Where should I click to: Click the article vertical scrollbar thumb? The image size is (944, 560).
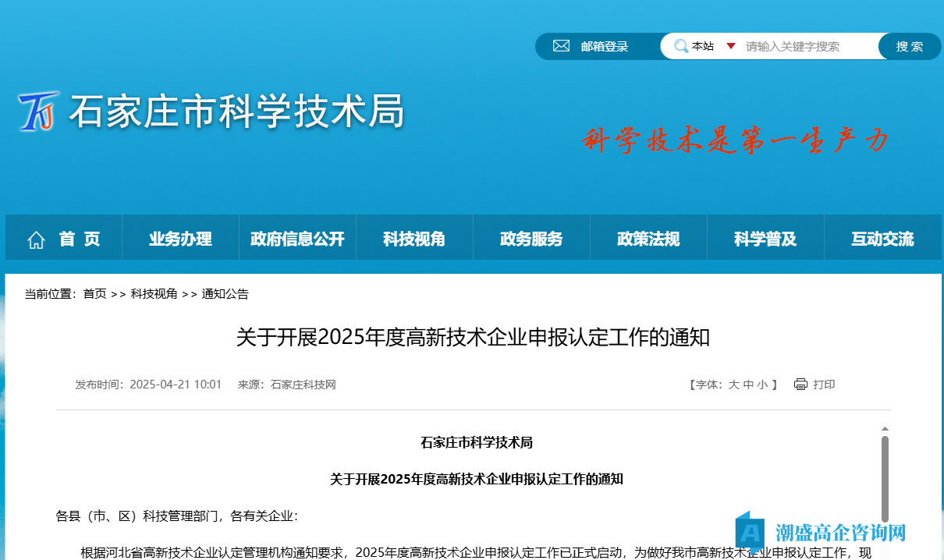coord(885,476)
